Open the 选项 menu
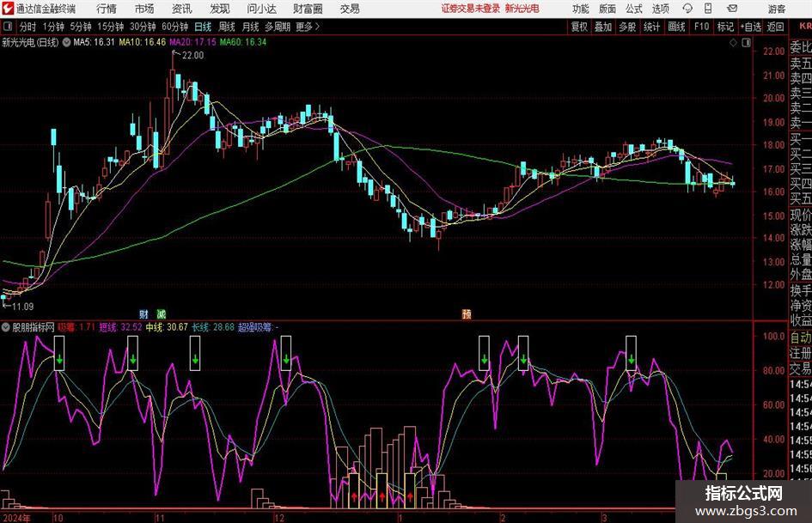The height and width of the screenshot is (523, 812). tap(660, 9)
